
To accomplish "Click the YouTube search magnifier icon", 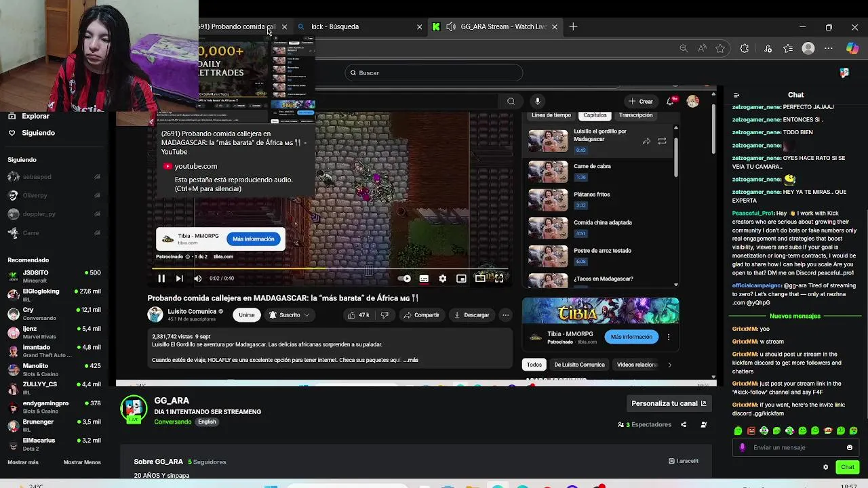I will point(511,102).
